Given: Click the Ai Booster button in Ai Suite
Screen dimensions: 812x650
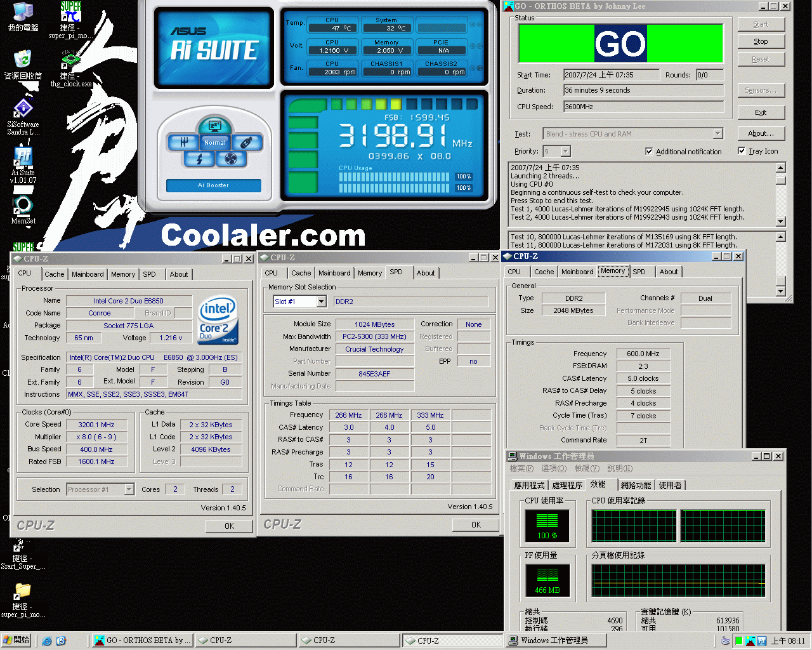Looking at the screenshot, I should pyautogui.click(x=214, y=185).
